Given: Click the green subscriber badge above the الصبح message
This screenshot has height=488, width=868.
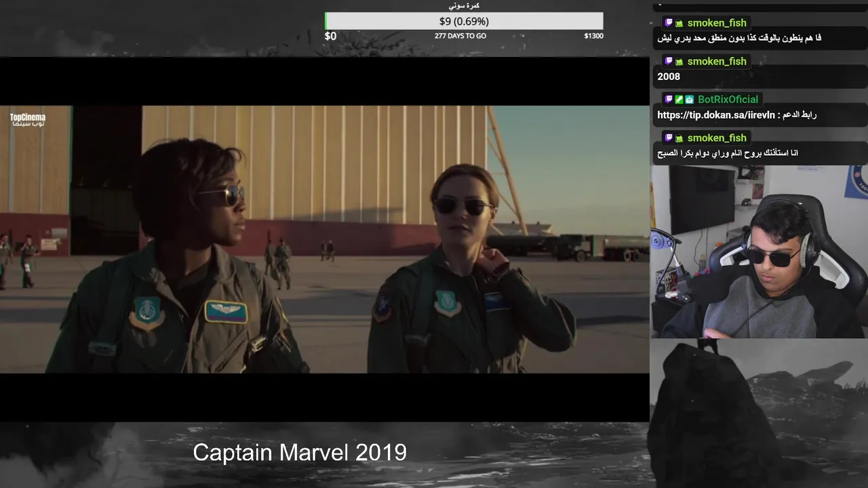Looking at the screenshot, I should click(x=679, y=138).
